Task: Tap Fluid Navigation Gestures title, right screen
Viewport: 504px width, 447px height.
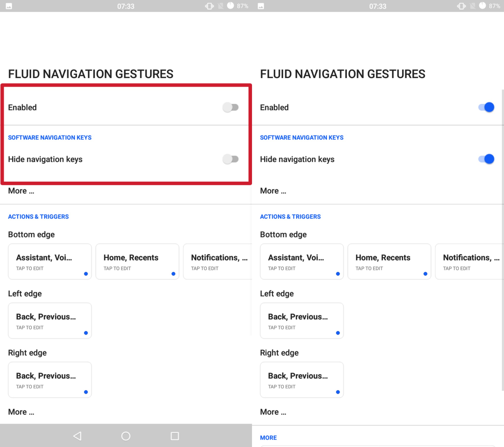Action: click(x=343, y=74)
